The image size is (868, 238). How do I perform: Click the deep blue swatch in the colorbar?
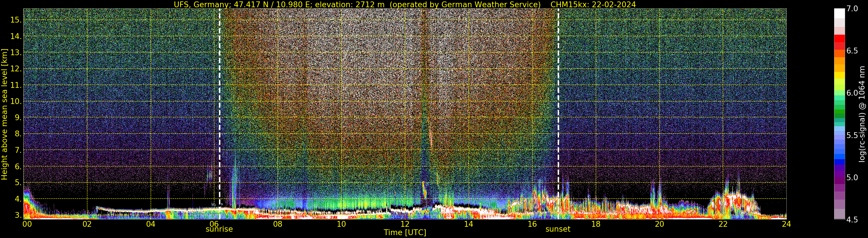point(839,162)
